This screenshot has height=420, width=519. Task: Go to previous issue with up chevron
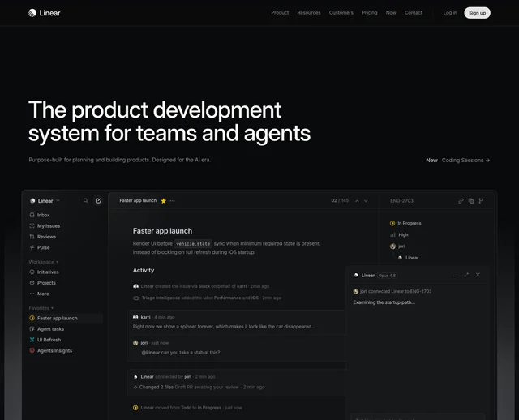point(357,201)
